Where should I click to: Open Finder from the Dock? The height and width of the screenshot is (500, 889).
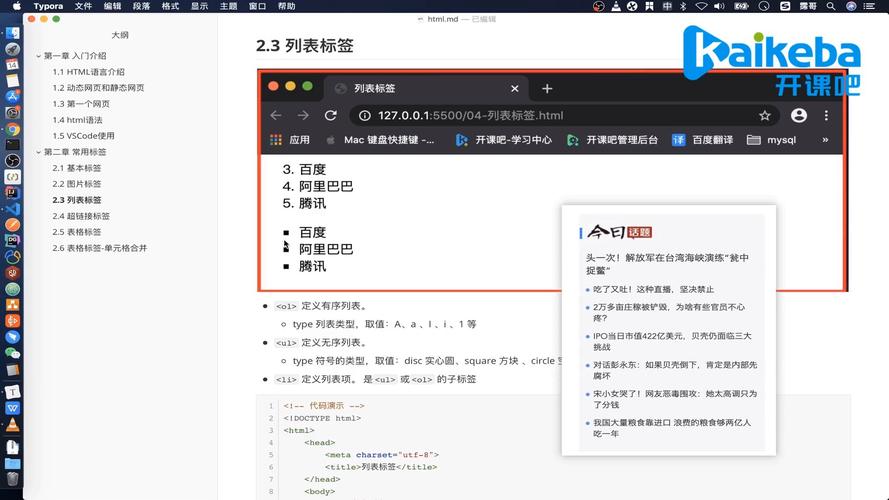pyautogui.click(x=12, y=33)
